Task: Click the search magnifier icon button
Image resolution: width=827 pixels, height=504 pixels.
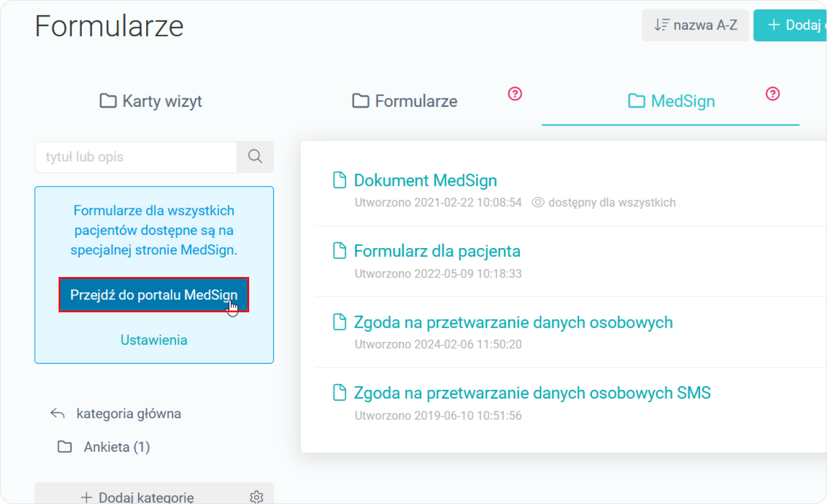Action: pyautogui.click(x=255, y=156)
